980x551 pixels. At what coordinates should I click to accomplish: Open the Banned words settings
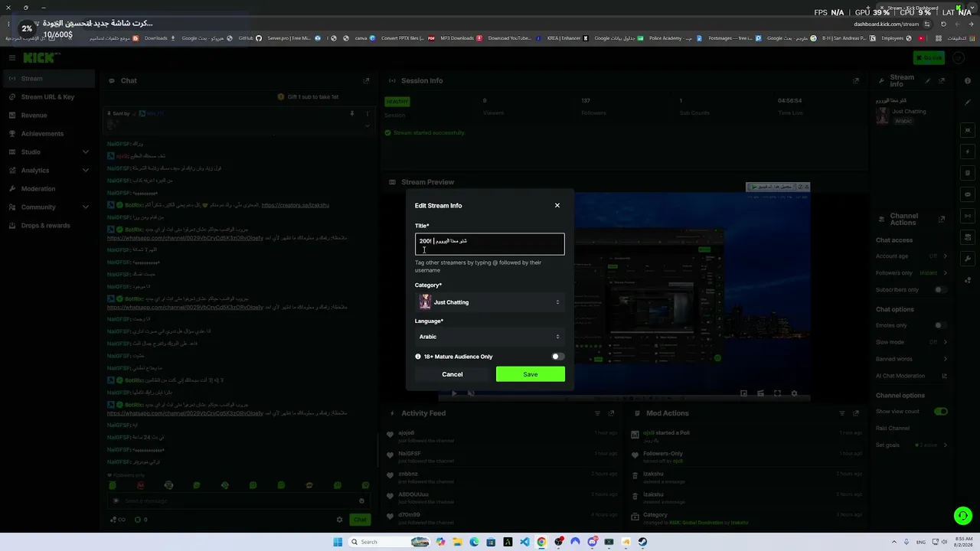[x=911, y=359]
